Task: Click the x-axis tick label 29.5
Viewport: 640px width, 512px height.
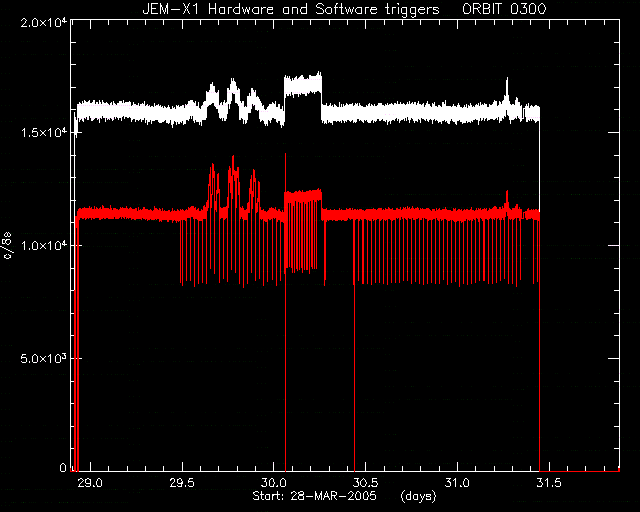Action: [182, 483]
